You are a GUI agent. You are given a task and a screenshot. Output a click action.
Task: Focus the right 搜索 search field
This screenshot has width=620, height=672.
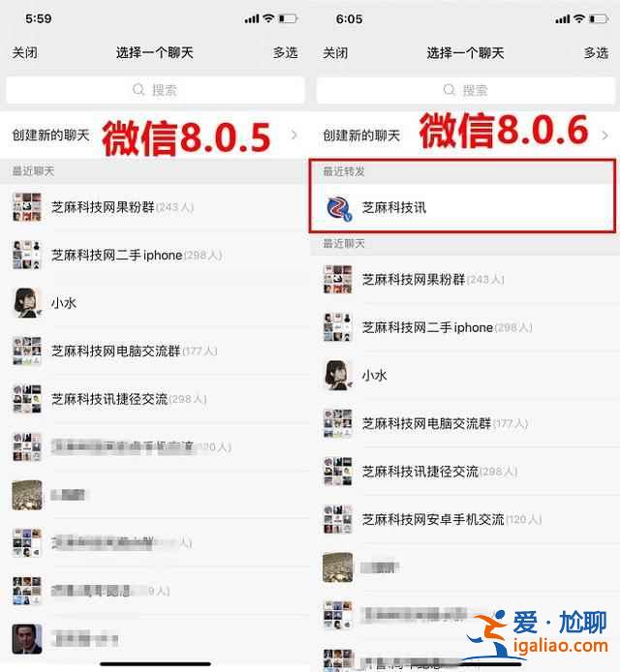pyautogui.click(x=466, y=90)
